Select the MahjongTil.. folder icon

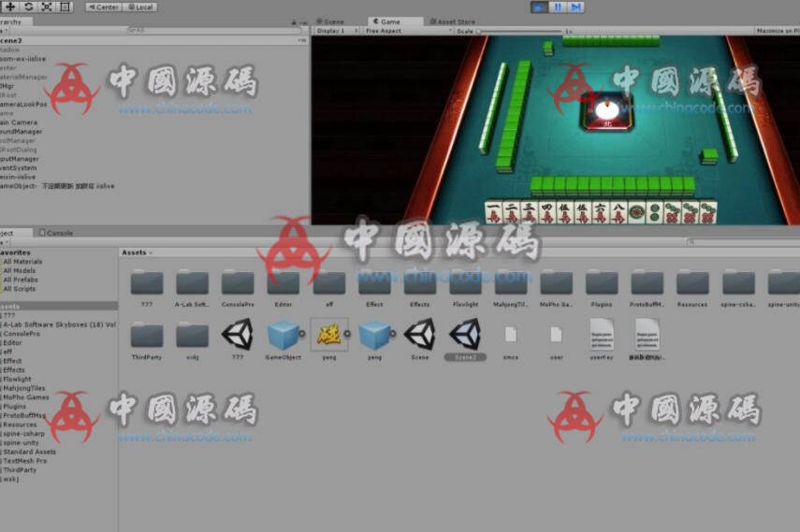click(x=511, y=283)
